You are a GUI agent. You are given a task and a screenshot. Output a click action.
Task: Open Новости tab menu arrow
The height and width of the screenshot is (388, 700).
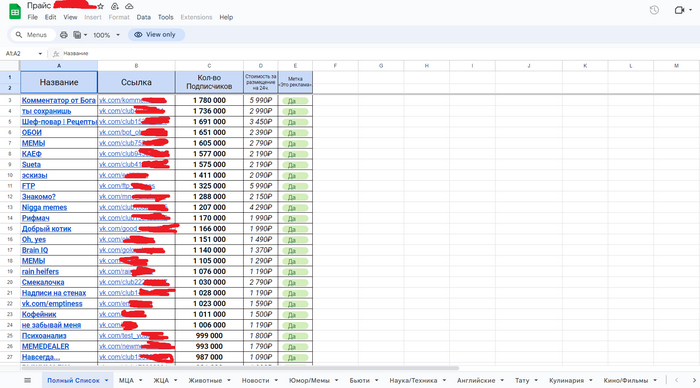click(276, 380)
